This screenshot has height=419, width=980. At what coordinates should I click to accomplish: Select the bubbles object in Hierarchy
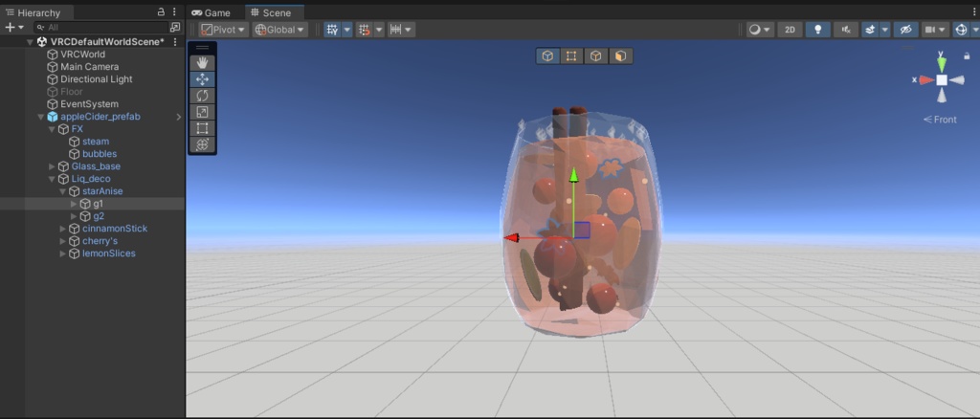click(x=100, y=154)
